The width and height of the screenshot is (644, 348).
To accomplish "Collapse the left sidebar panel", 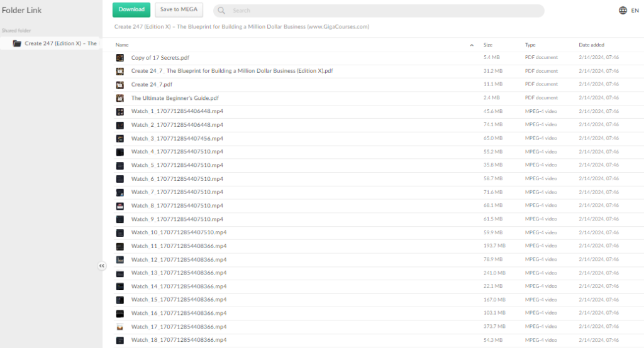I will [x=102, y=266].
